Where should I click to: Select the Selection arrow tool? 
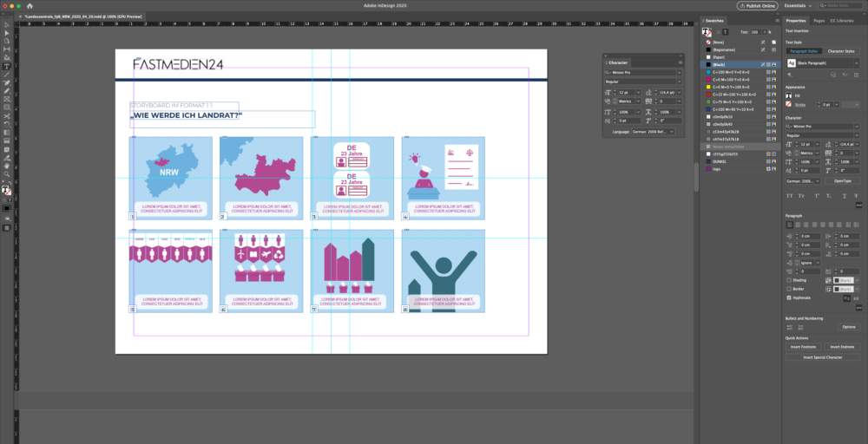pyautogui.click(x=7, y=24)
